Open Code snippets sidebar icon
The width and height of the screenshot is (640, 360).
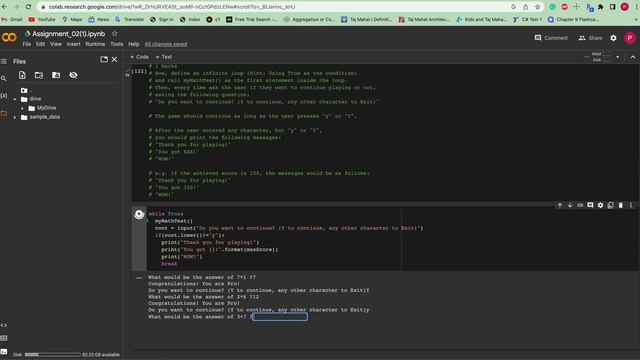(4, 325)
